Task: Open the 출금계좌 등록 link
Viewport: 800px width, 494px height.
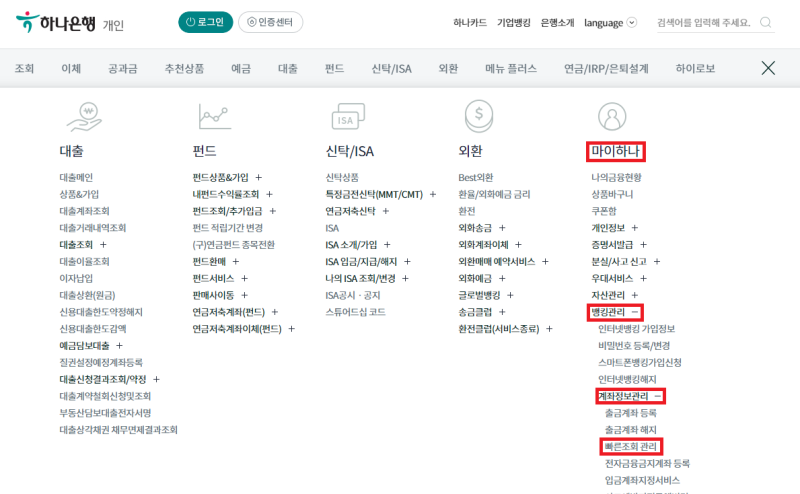Action: click(x=631, y=413)
